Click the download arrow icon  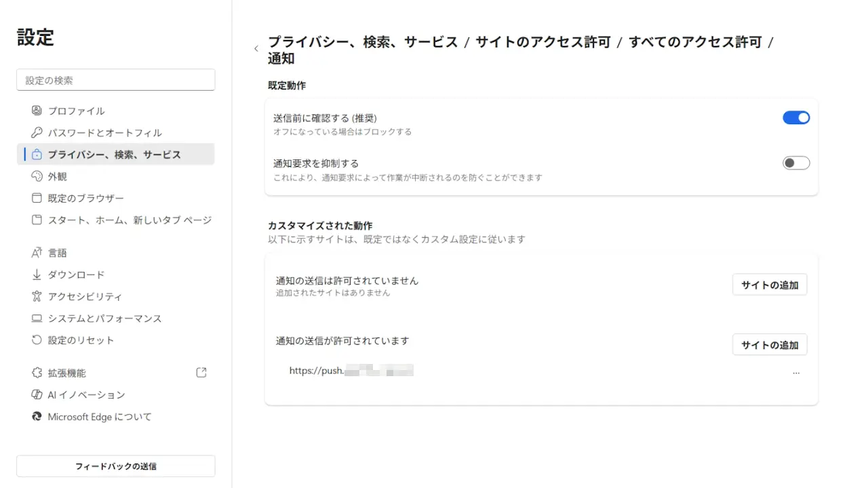(x=37, y=274)
